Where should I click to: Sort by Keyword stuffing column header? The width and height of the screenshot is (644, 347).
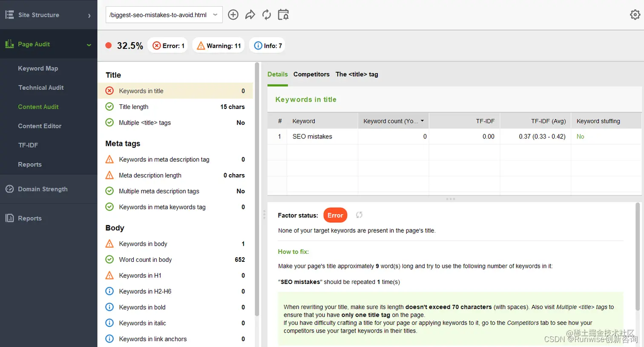click(606, 121)
